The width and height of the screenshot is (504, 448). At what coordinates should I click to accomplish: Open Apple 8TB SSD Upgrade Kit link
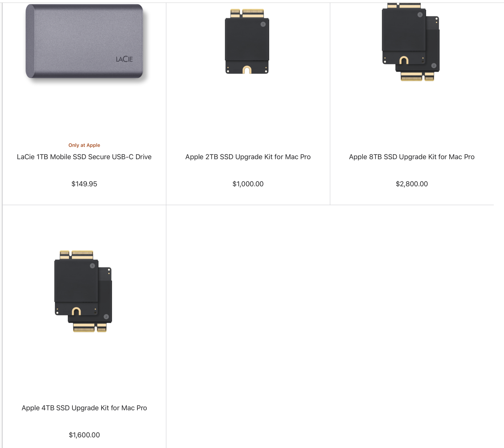[412, 157]
